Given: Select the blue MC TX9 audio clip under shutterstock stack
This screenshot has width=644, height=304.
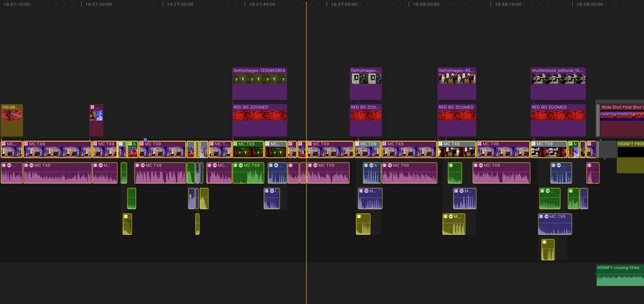Looking at the screenshot, I should 555,224.
